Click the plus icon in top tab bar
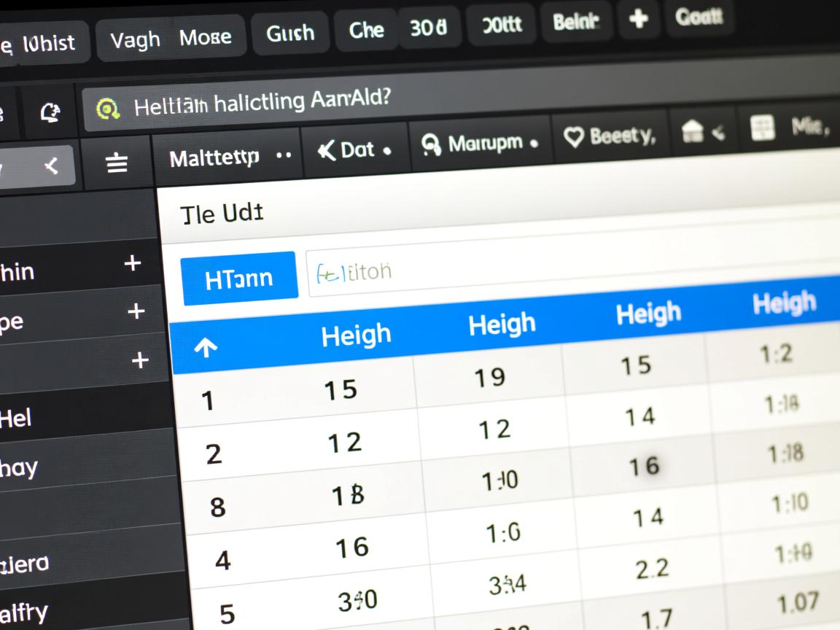Image resolution: width=840 pixels, height=630 pixels. (638, 20)
